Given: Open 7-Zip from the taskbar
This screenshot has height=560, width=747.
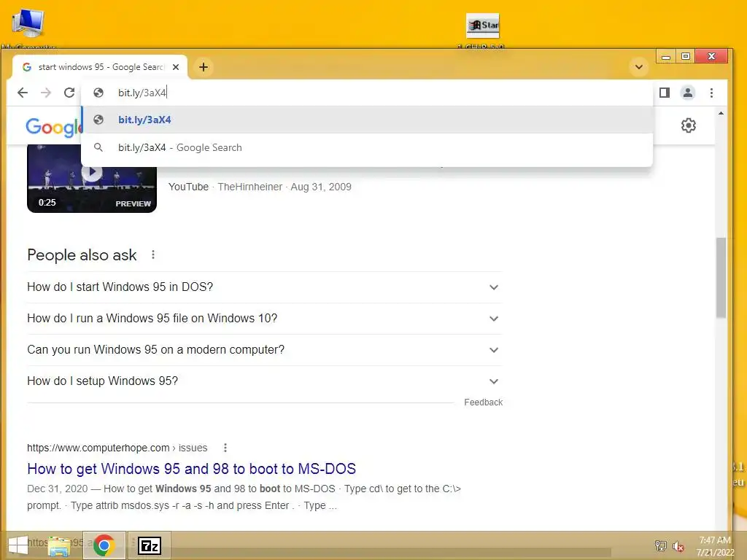Looking at the screenshot, I should click(x=150, y=545).
